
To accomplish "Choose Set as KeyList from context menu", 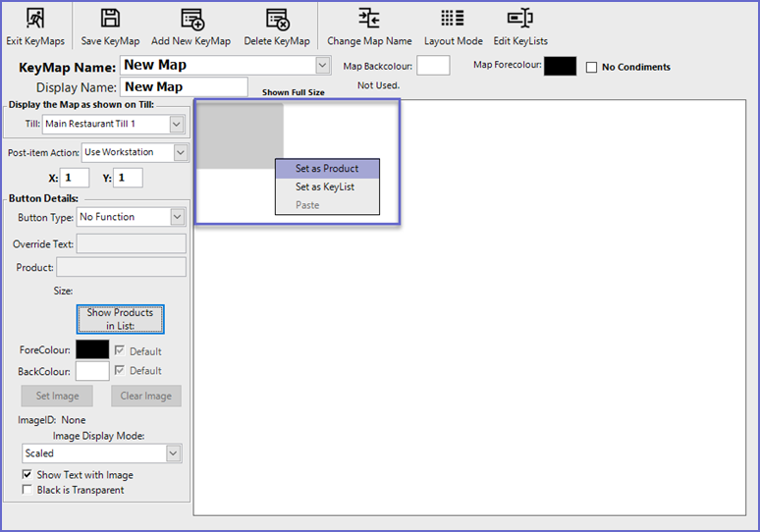I will (x=325, y=186).
